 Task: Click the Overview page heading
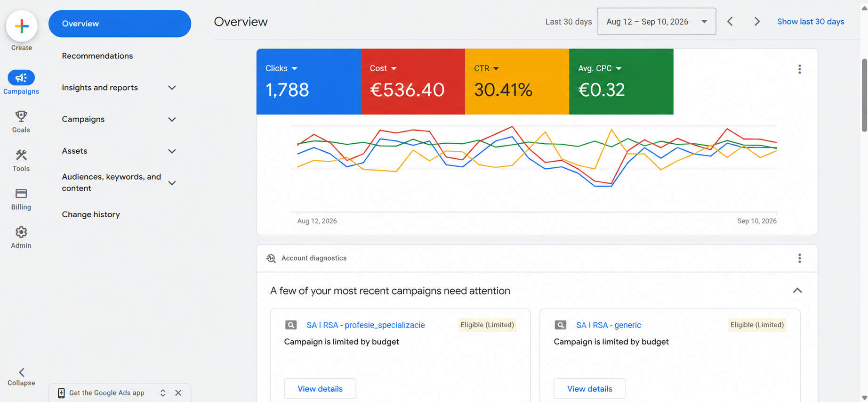point(241,22)
